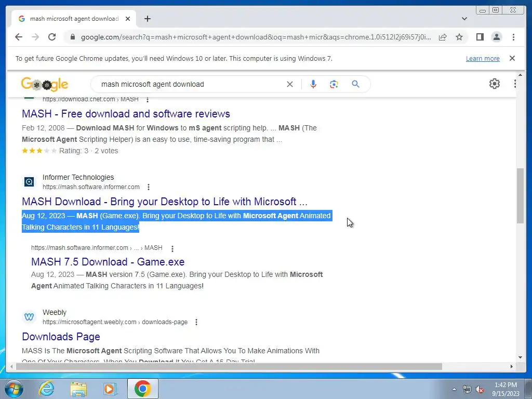
Task: Open MASH Free download and software reviews
Action: [126, 114]
